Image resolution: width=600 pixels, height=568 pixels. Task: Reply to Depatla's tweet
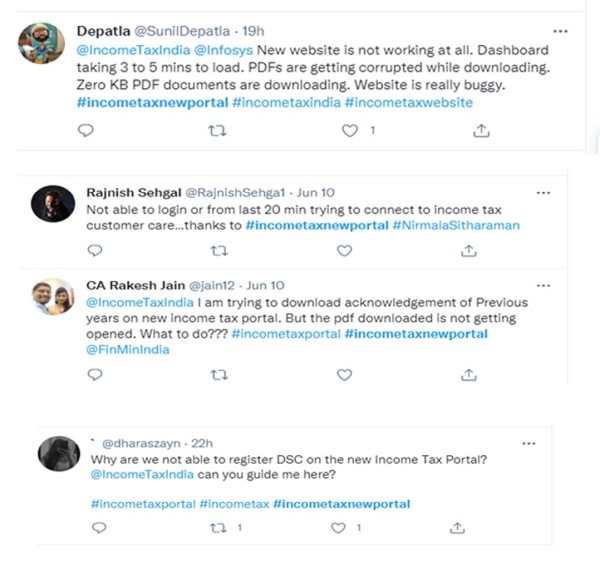click(86, 130)
